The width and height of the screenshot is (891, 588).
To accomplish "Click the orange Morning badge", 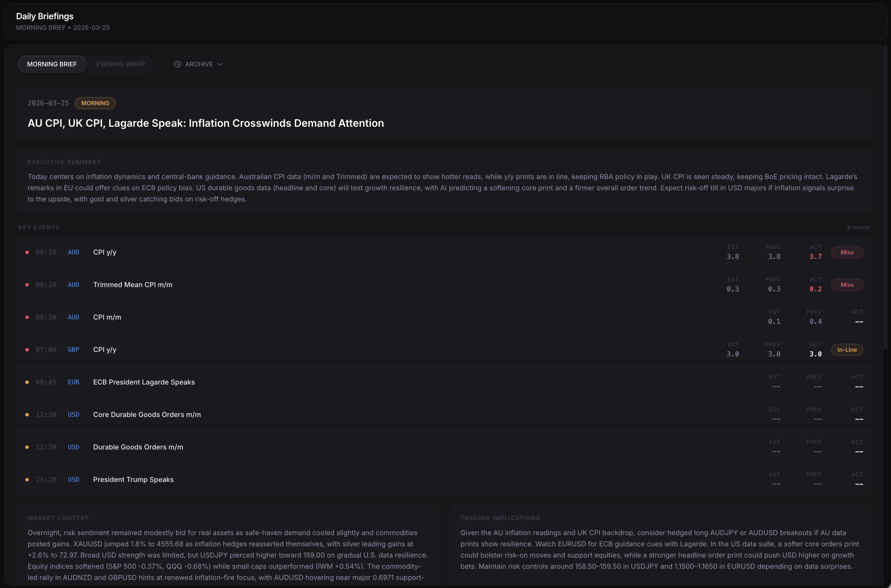I will point(95,103).
